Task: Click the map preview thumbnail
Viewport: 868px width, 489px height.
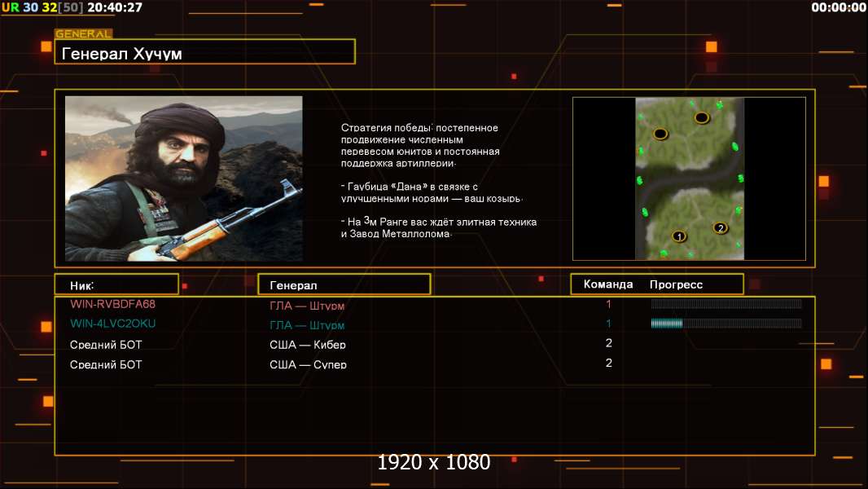Action: tap(689, 178)
